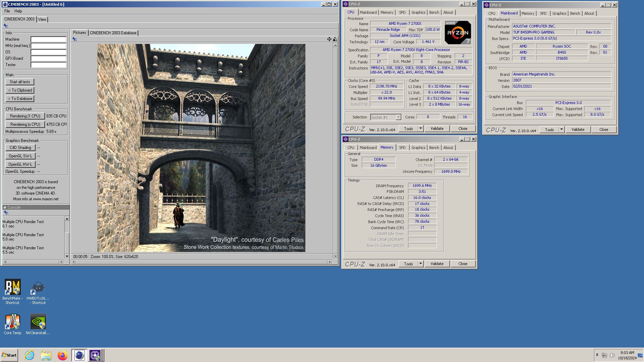Click picture horizontal scrollbar right arrow

coord(330,262)
